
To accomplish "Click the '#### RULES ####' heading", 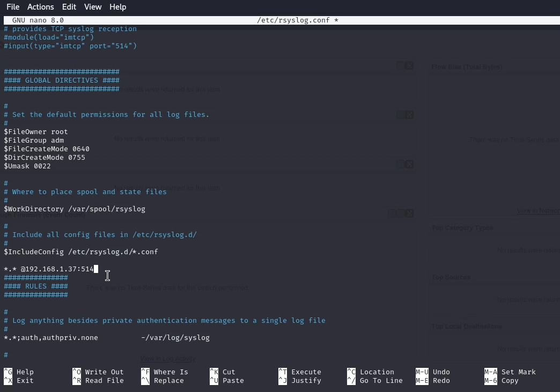I will click(36, 286).
